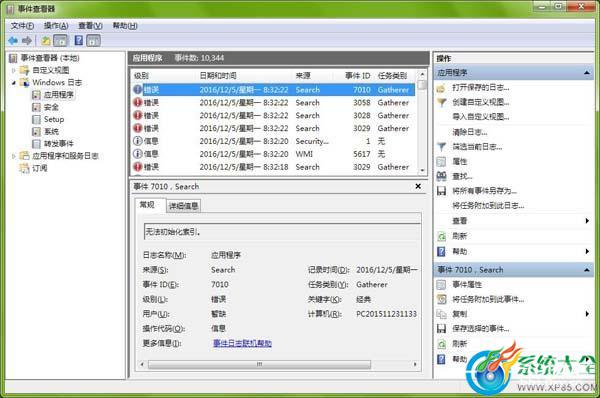600x398 pixels.
Task: Select the event 3058 error row
Action: [273, 103]
